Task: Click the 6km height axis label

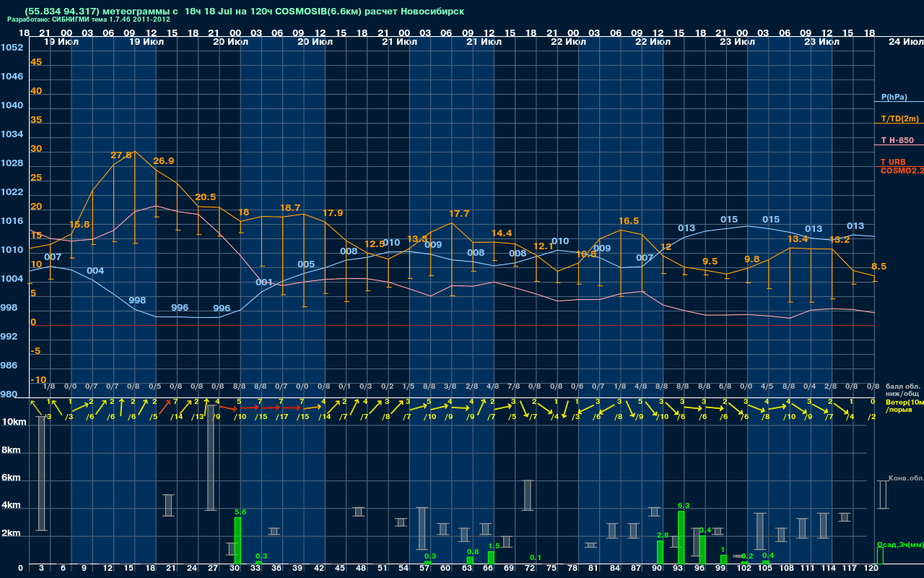Action: pos(10,478)
